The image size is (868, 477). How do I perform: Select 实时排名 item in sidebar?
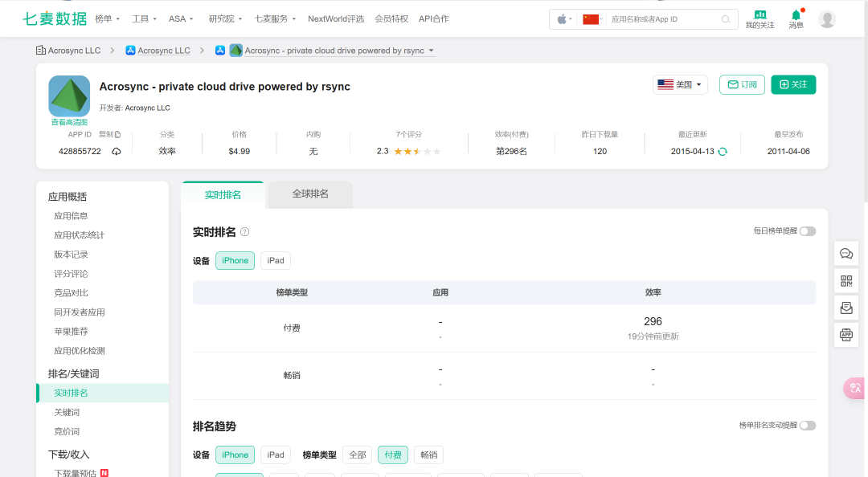point(102,393)
